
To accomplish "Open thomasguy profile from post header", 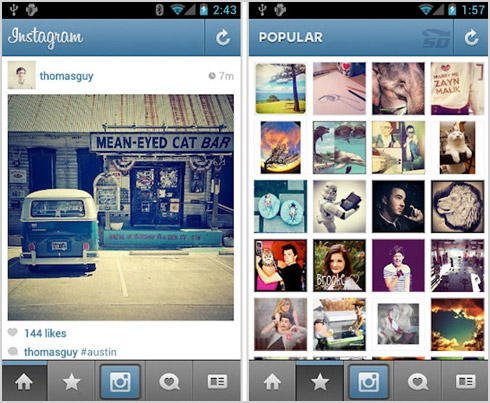I will tap(66, 76).
